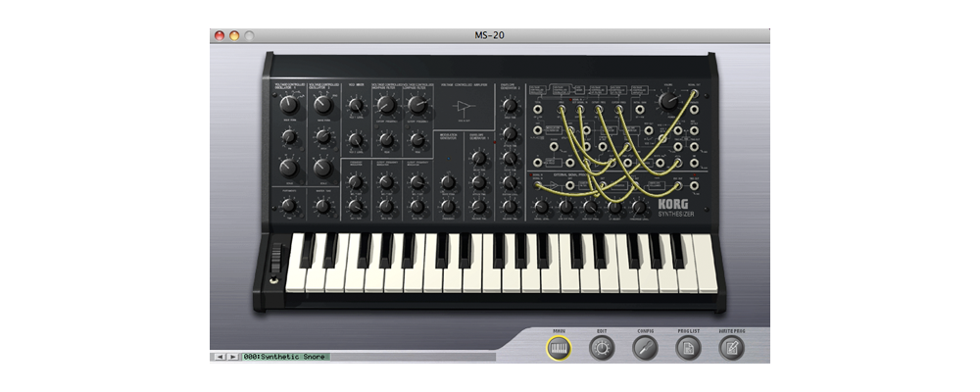Click the control wheel beside the keyboard

tap(277, 258)
